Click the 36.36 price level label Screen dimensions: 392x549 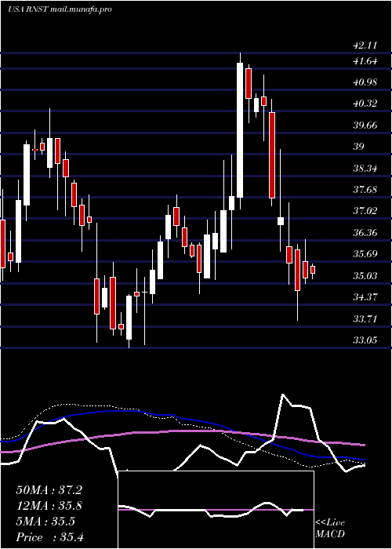(x=365, y=232)
